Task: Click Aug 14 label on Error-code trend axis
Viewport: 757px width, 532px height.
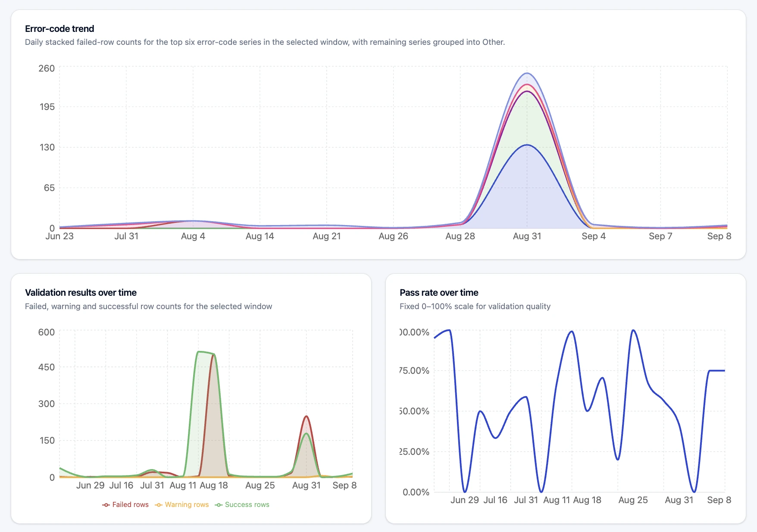Action: coord(260,236)
